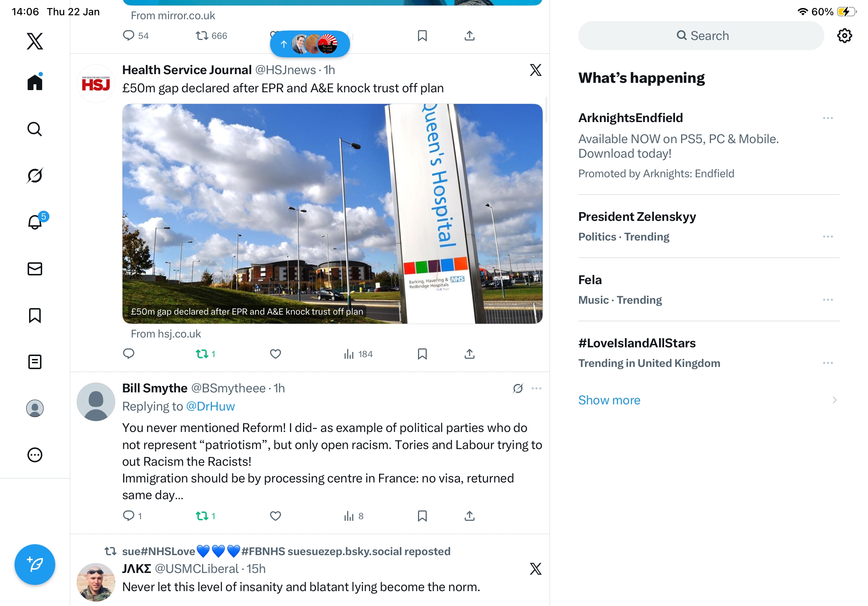Open the More circle menu in sidebar
868x606 pixels.
coord(35,455)
